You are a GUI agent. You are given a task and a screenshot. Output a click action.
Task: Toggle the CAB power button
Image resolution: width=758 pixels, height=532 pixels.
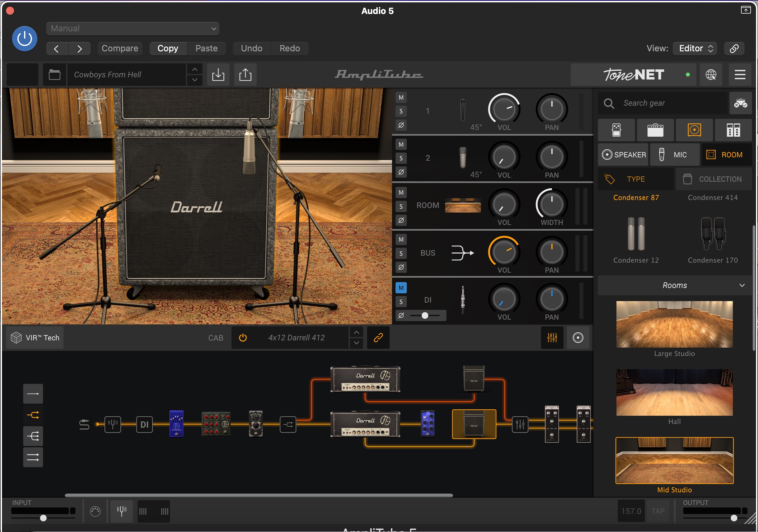pyautogui.click(x=243, y=338)
